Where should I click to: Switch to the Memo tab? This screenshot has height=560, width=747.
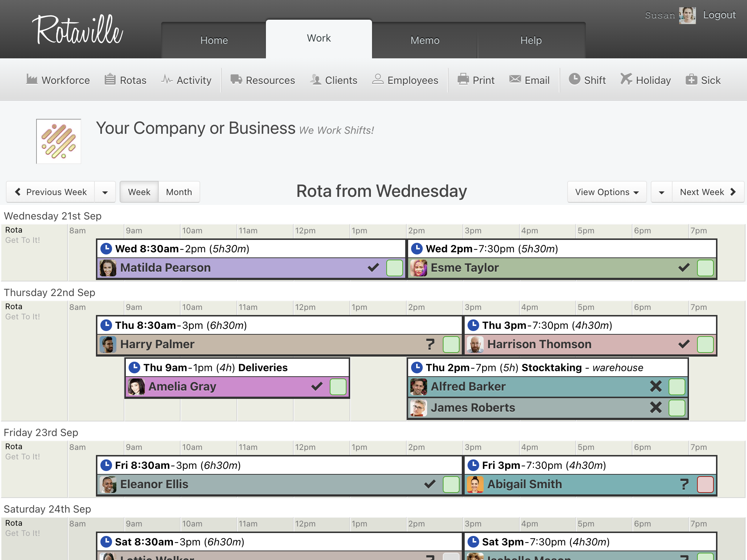425,40
